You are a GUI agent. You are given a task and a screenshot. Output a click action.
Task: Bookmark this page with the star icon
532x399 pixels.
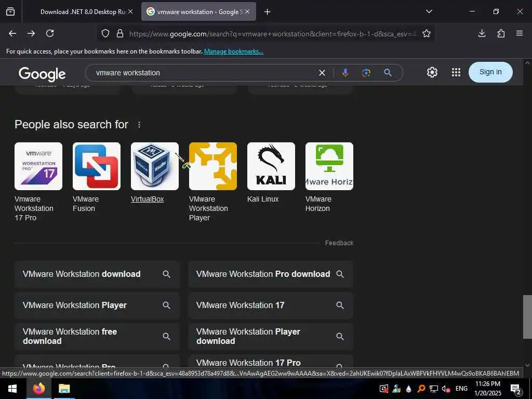(427, 33)
